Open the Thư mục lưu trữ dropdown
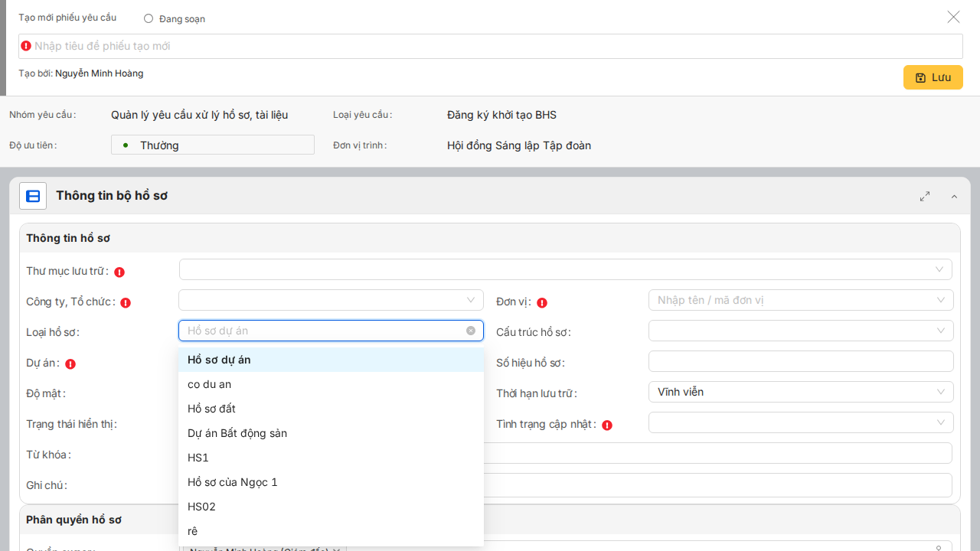Viewport: 980px width, 551px height. pyautogui.click(x=565, y=269)
